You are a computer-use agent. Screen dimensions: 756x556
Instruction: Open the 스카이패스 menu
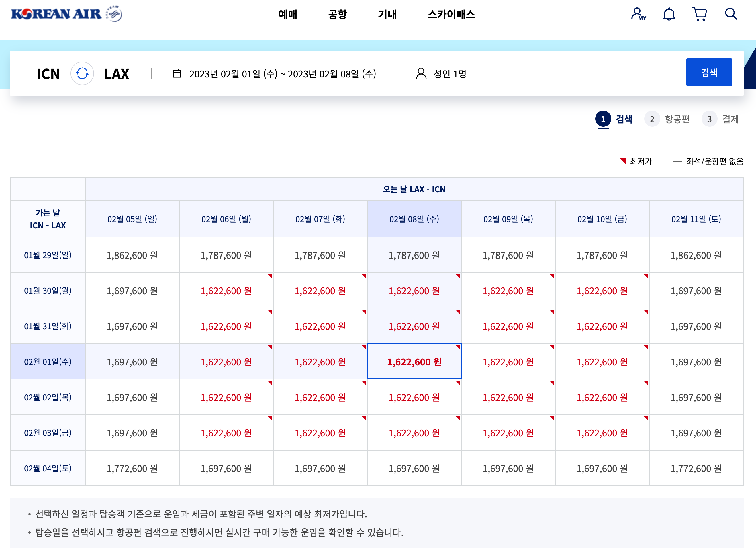tap(451, 14)
